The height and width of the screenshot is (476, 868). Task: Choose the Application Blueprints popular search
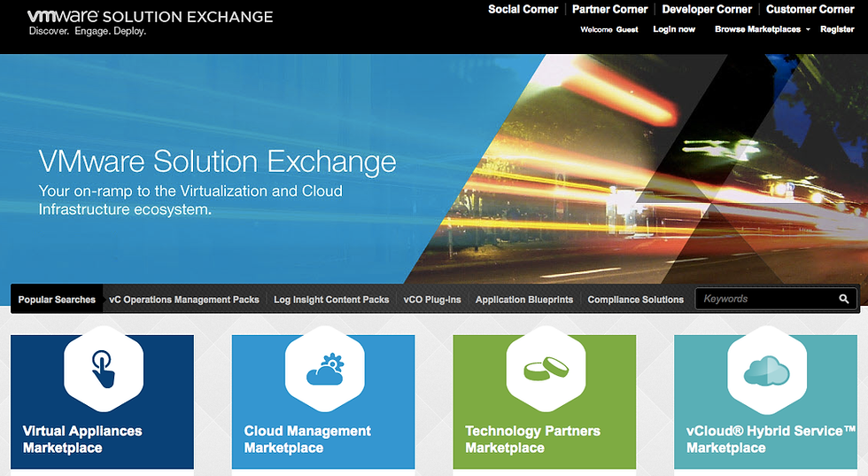[524, 300]
